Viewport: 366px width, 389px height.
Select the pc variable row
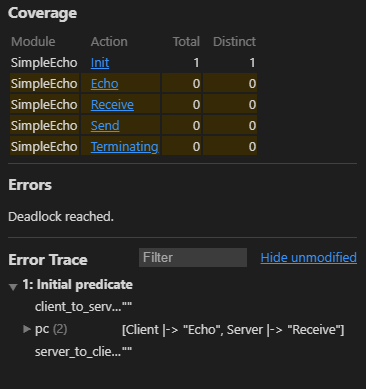[x=183, y=329]
